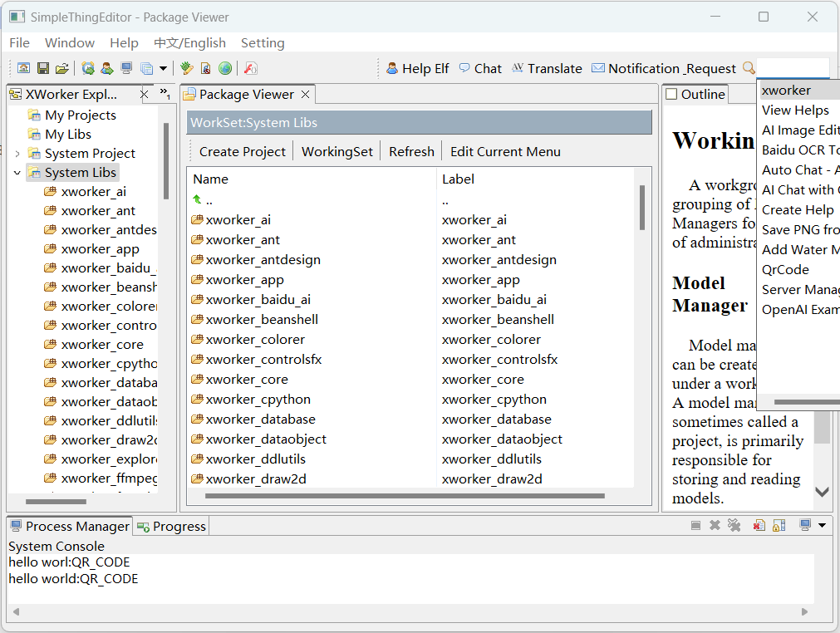Screen dimensions: 840x633
Task: Click the home window toolbar icon
Action: (x=23, y=68)
